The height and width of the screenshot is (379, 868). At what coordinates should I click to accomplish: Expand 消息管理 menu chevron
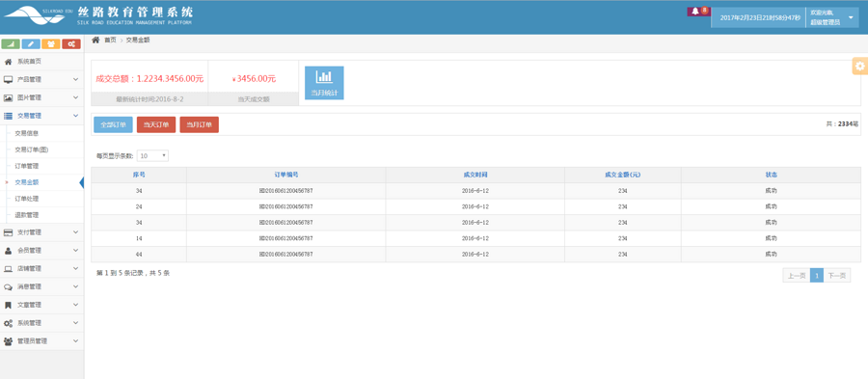[76, 287]
